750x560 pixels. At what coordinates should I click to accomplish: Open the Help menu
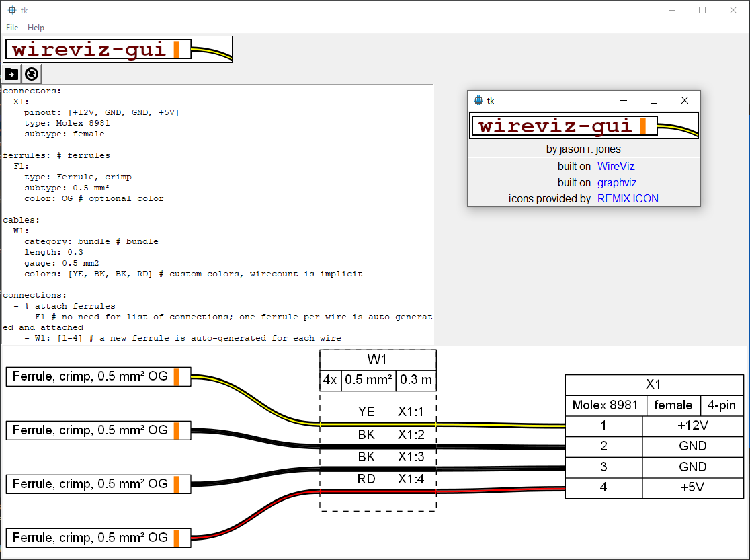(x=36, y=28)
